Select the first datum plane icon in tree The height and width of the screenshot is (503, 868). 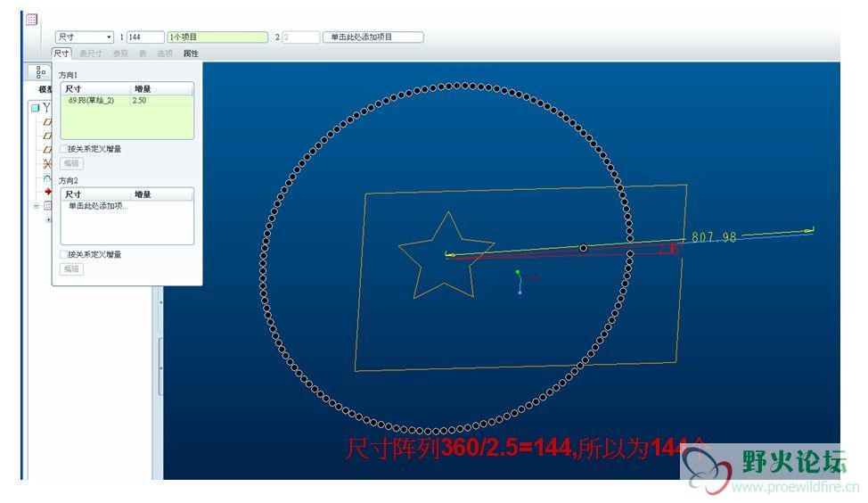pyautogui.click(x=47, y=122)
